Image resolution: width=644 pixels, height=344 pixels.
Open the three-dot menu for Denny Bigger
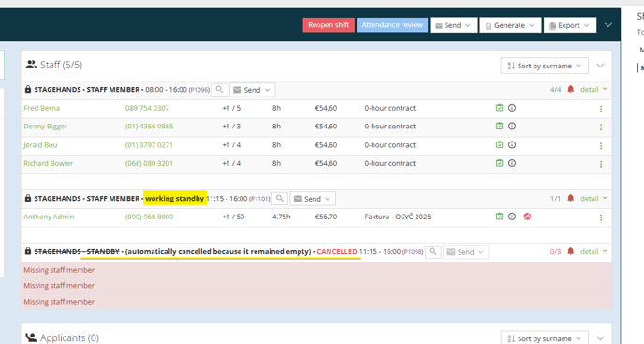click(601, 127)
